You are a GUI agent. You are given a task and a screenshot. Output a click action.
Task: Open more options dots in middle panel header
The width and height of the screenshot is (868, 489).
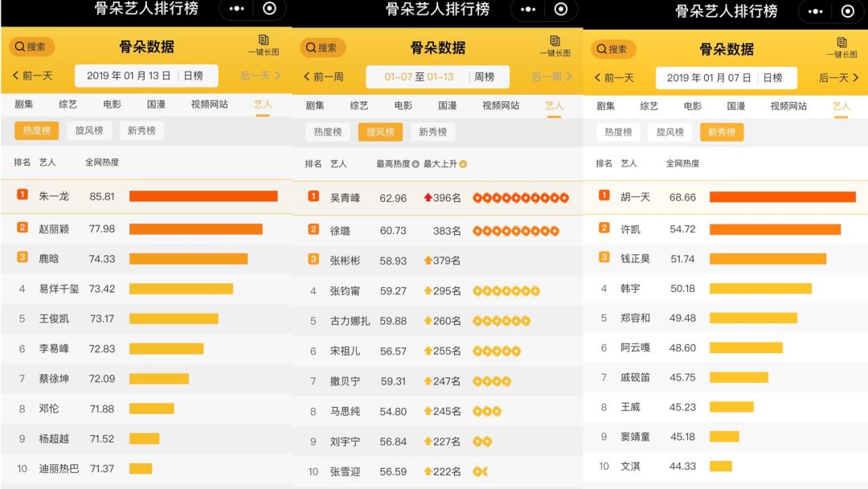(528, 9)
